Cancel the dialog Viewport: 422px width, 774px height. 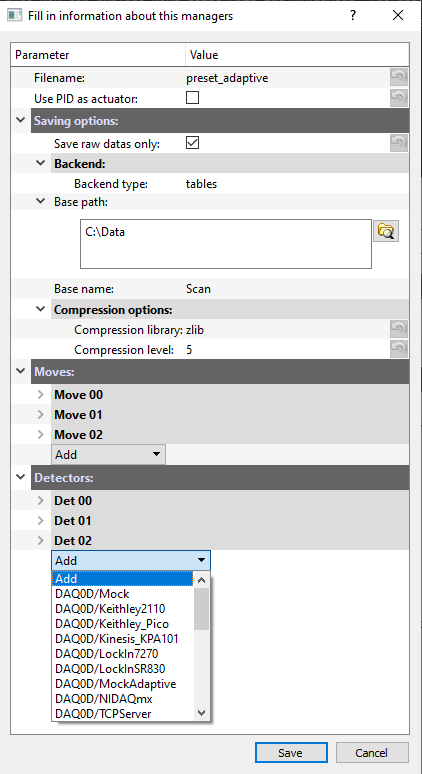coord(372,753)
